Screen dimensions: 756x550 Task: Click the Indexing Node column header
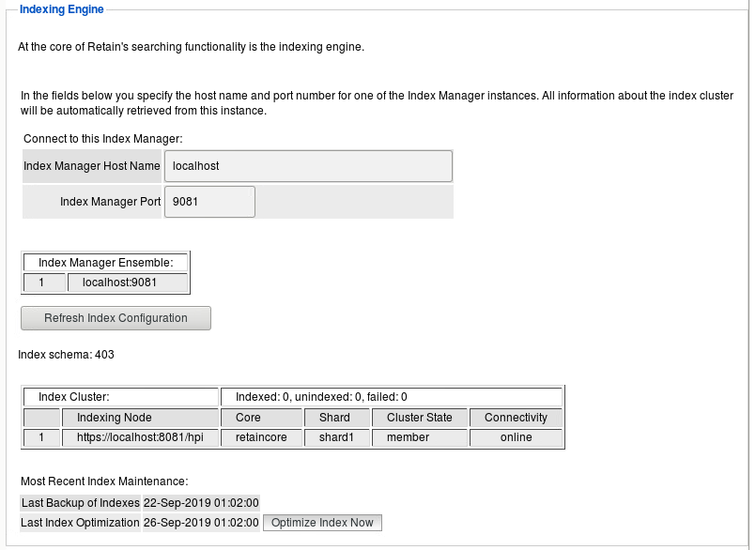coord(140,418)
